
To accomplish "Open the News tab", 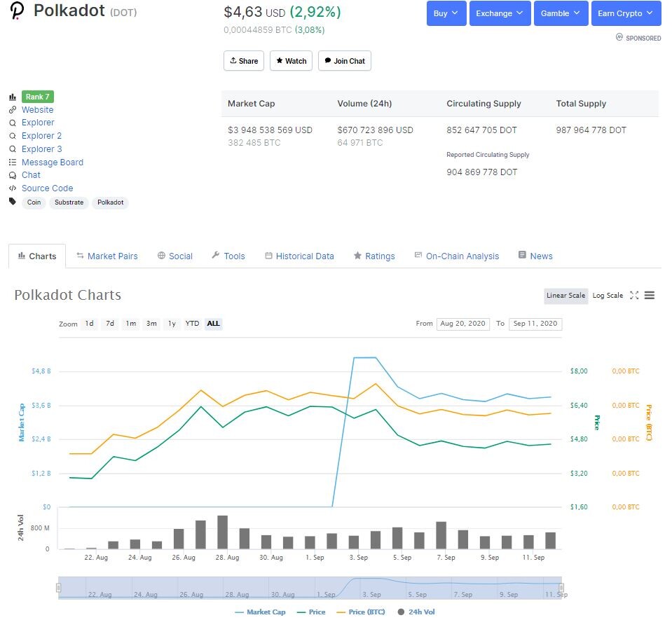I will pos(536,256).
